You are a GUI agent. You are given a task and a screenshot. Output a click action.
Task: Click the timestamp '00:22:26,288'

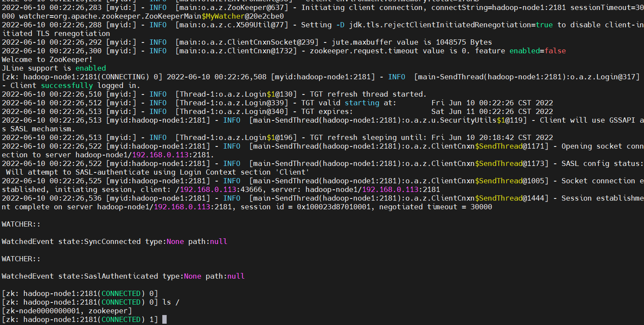coord(76,25)
